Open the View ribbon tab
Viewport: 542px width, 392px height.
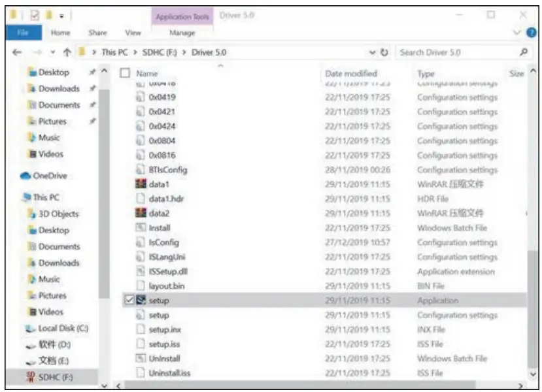133,33
